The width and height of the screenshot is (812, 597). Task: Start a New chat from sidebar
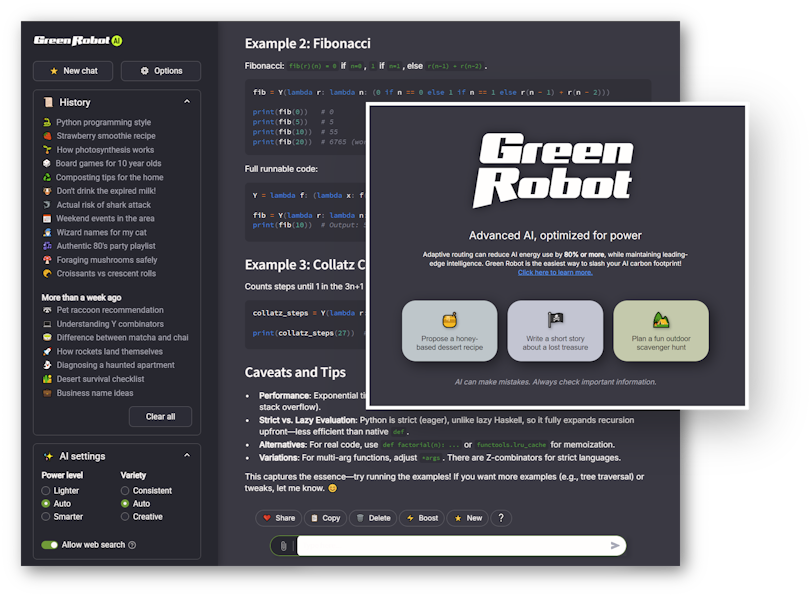coord(73,71)
